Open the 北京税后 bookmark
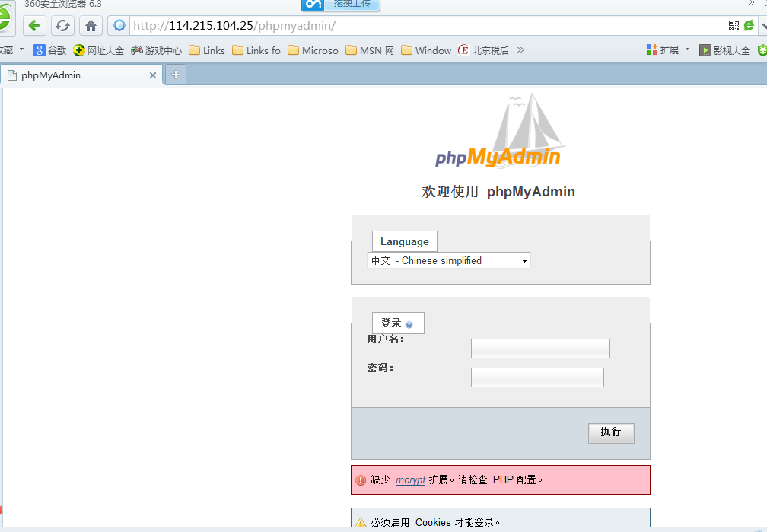 pos(484,50)
